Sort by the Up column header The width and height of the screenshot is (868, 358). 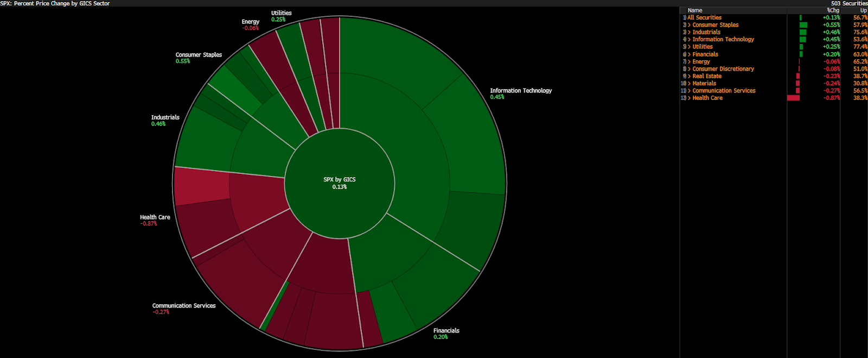tap(864, 10)
